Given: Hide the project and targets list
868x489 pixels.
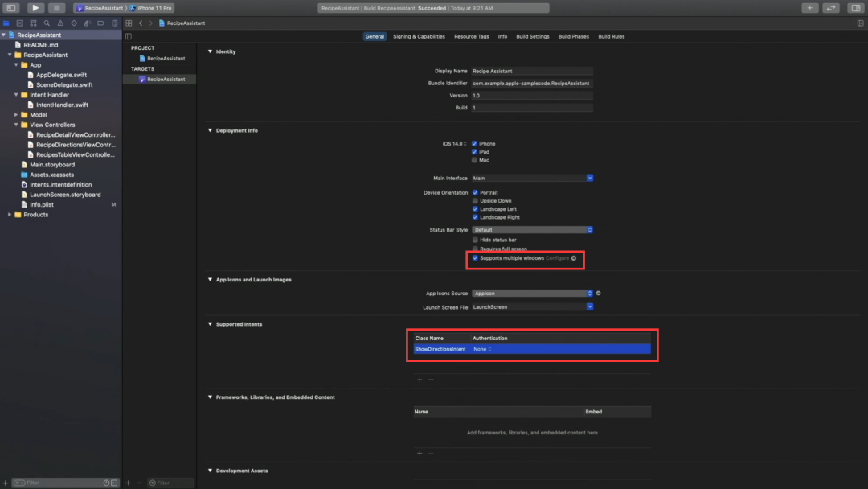Looking at the screenshot, I should [129, 36].
